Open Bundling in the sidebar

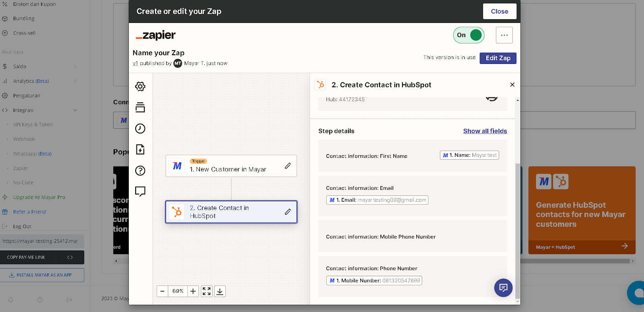pos(24,18)
